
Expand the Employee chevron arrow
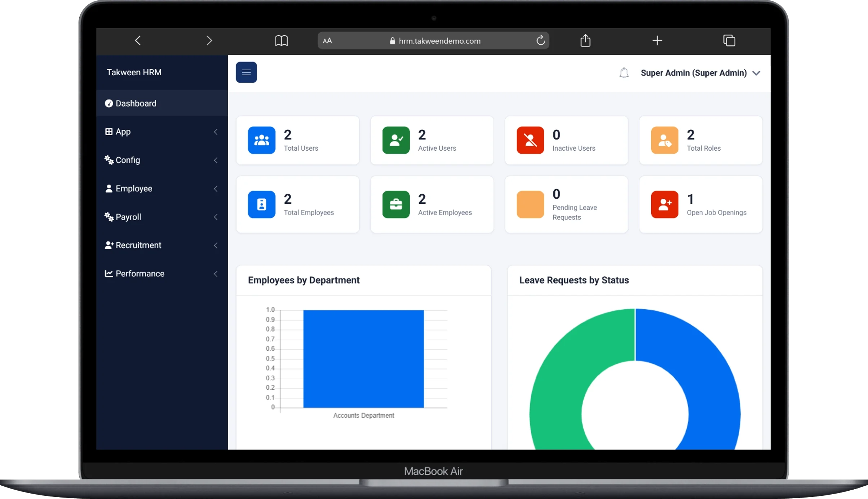pos(216,189)
